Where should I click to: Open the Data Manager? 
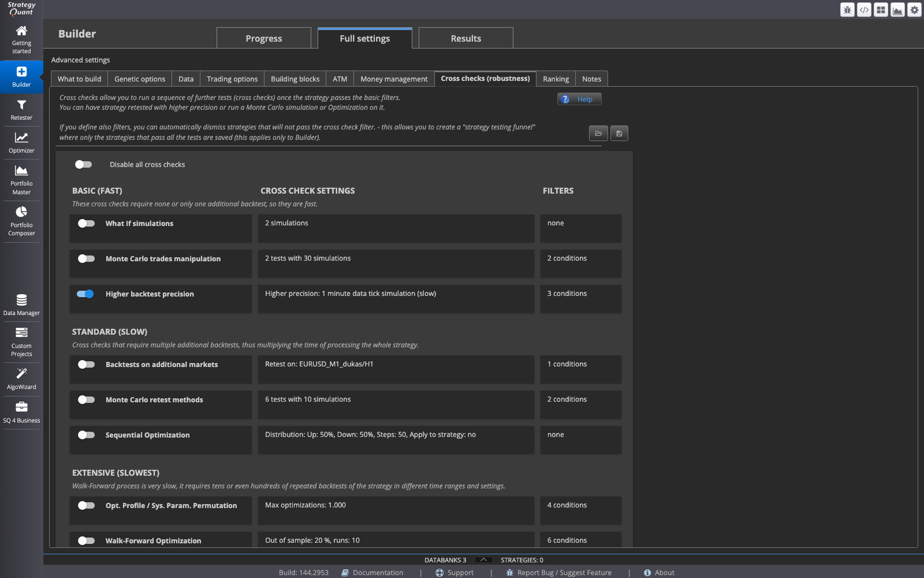21,305
